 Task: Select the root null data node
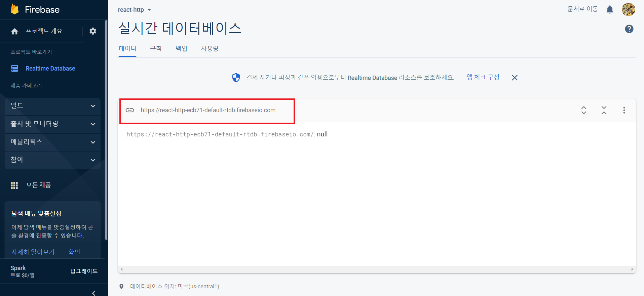(x=227, y=134)
